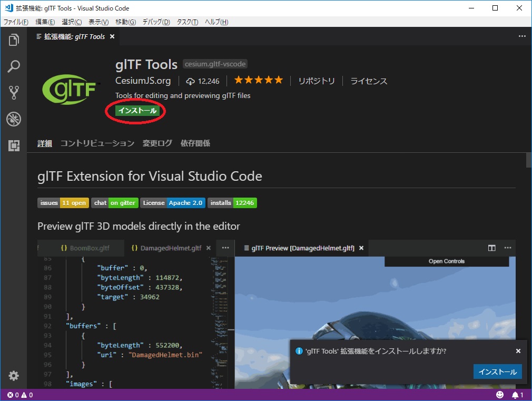532x401 pixels.
Task: Open the Explorer view in the activity bar
Action: (x=13, y=40)
